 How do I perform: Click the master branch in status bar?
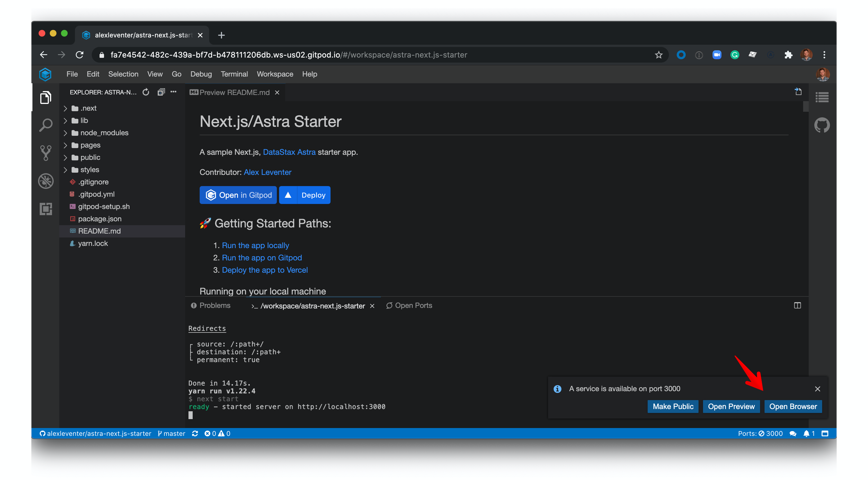pyautogui.click(x=171, y=434)
